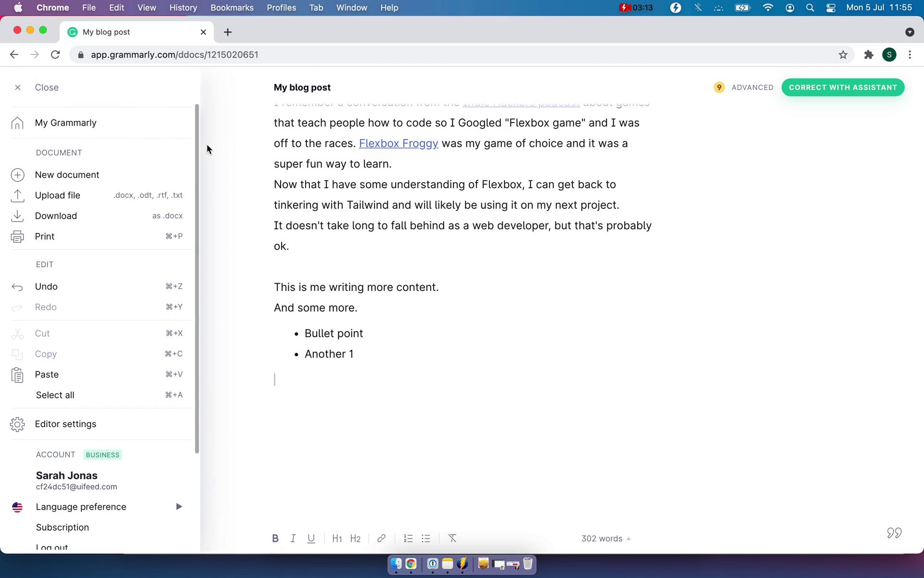Viewport: 924px width, 578px height.
Task: Toggle italic formatting
Action: (x=293, y=539)
